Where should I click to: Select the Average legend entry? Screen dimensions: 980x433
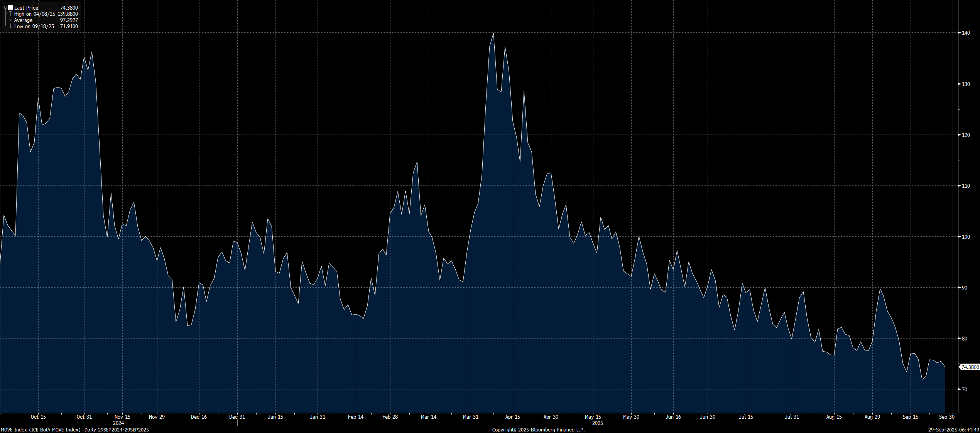[x=23, y=20]
